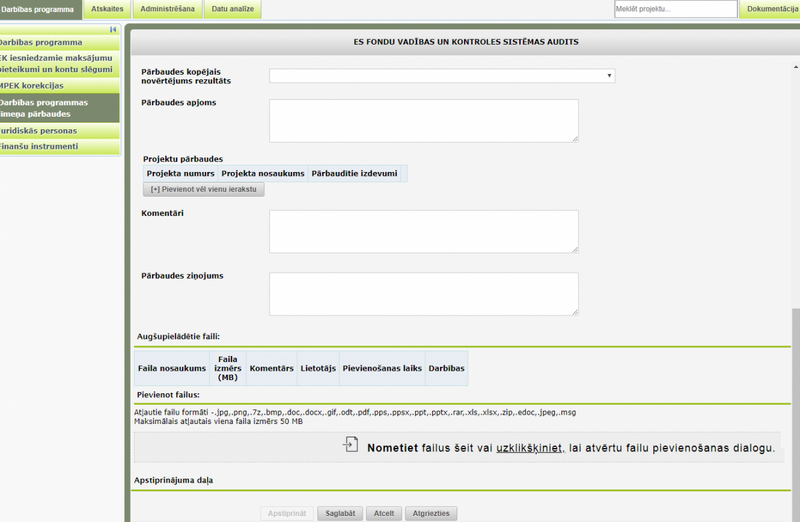Click the Atgriezties button
The width and height of the screenshot is (800, 522).
click(x=431, y=513)
